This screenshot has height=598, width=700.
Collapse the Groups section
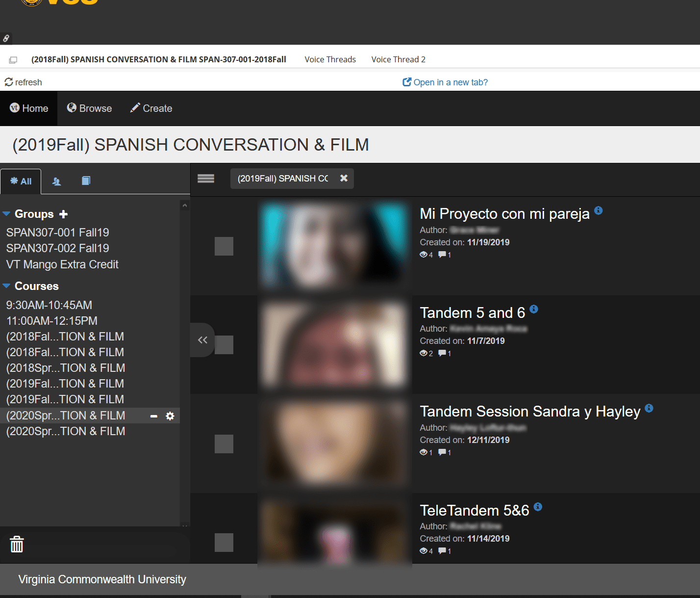point(6,214)
